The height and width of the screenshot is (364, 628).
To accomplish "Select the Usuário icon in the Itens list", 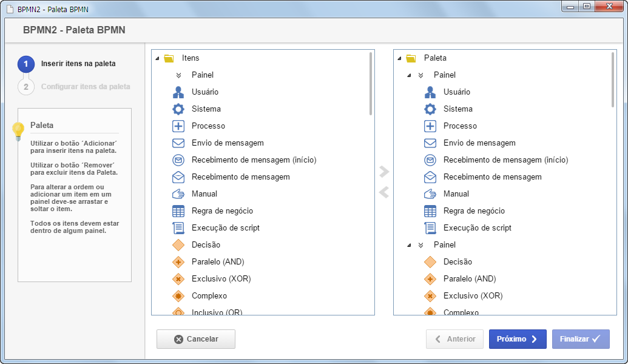I will pos(178,92).
